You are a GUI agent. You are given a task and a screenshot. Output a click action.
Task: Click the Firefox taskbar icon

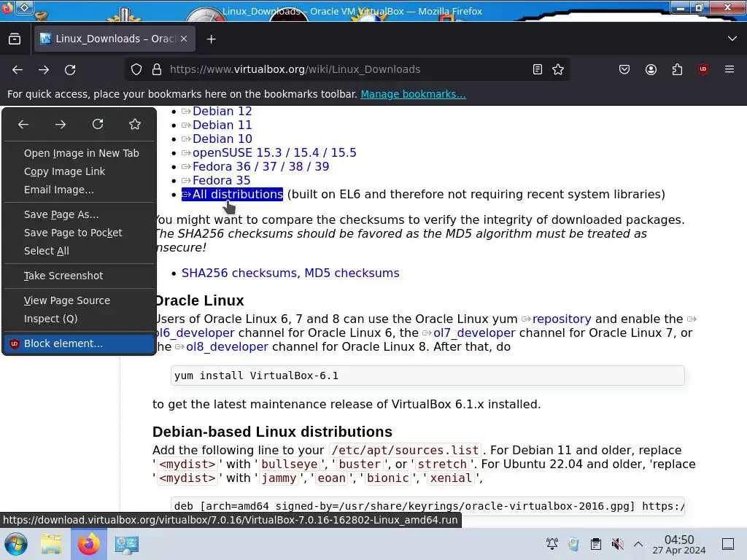[88, 544]
